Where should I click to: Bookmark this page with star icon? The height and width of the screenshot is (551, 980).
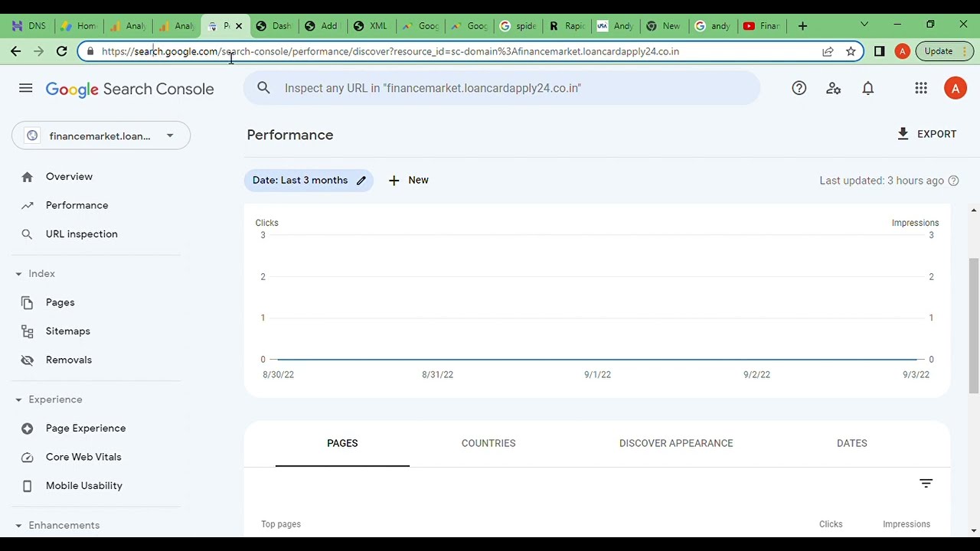(x=851, y=51)
